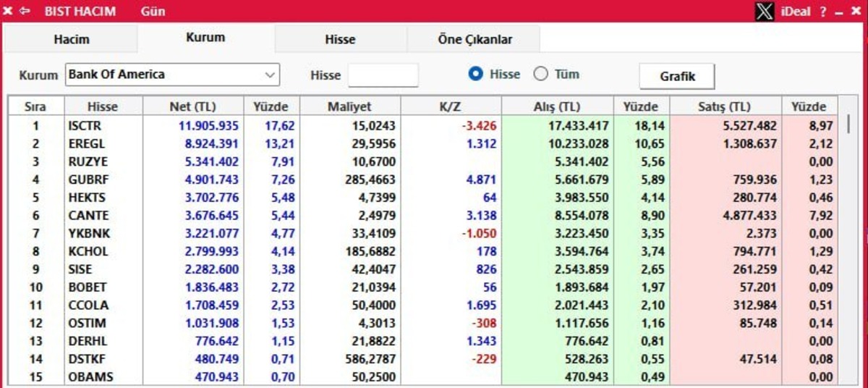
Task: Click Alış value 17.433.417
Action: [x=579, y=126]
